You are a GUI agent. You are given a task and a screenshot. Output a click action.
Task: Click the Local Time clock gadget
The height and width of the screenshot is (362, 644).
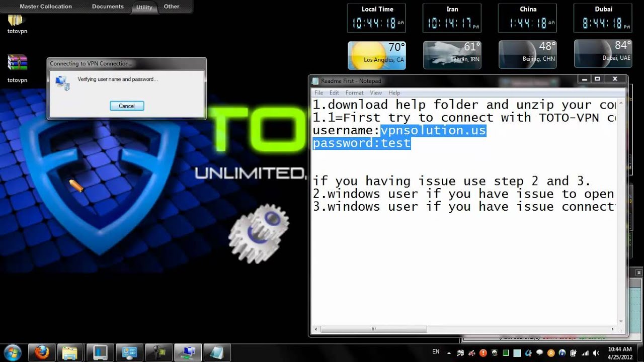click(377, 19)
